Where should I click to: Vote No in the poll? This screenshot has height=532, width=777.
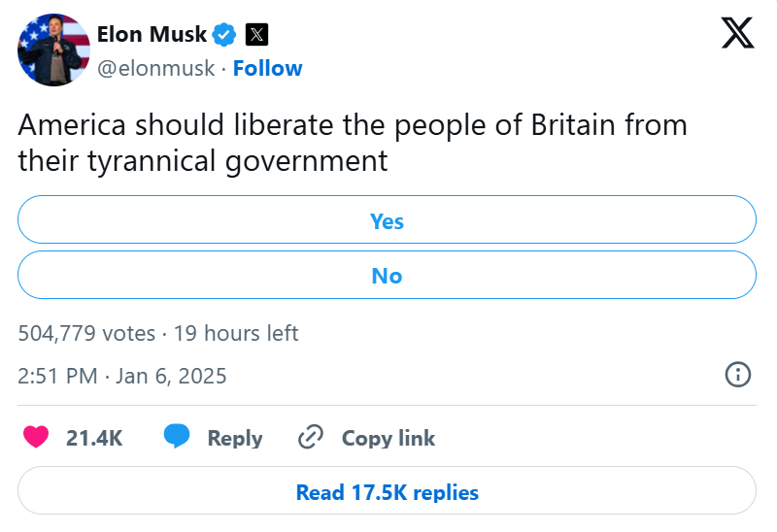pyautogui.click(x=387, y=276)
